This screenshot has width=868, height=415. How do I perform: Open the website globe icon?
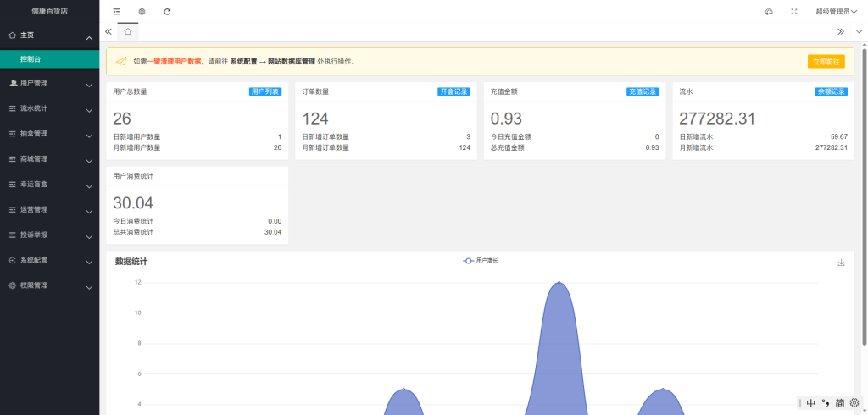(142, 12)
